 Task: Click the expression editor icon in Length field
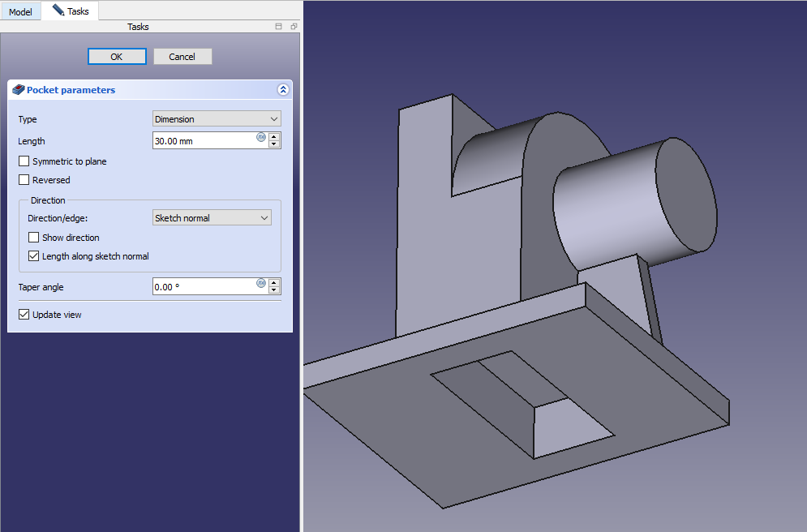coord(261,137)
